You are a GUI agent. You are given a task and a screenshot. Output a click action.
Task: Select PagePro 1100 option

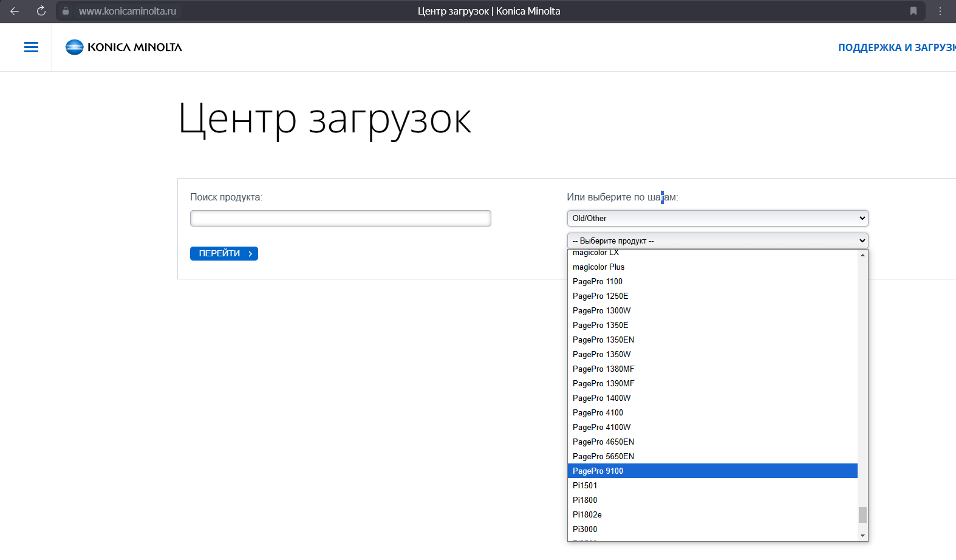tap(712, 281)
